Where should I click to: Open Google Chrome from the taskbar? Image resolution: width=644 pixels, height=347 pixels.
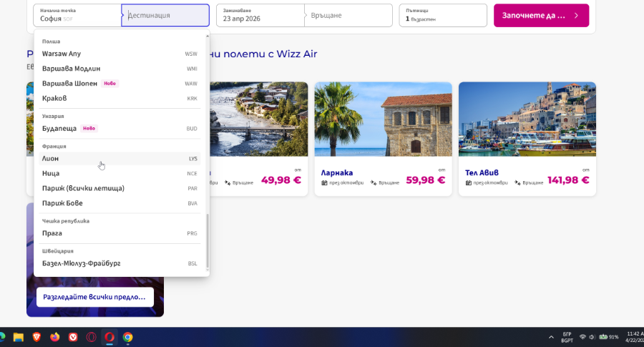point(128,337)
